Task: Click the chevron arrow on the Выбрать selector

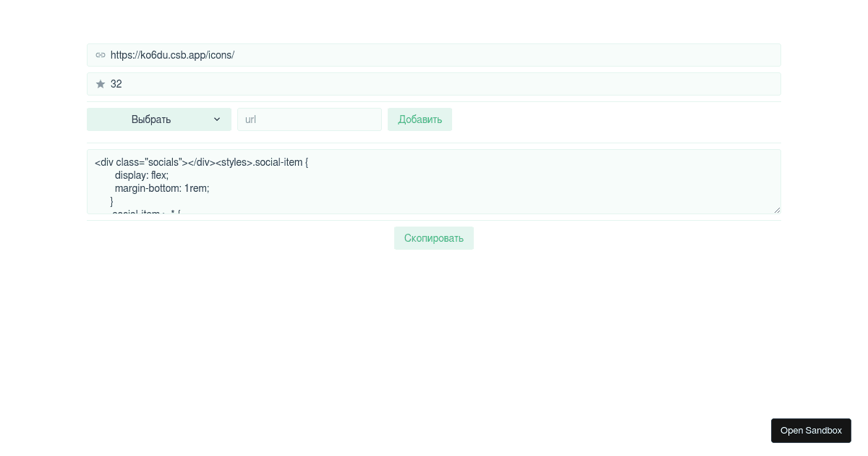Action: 217,119
